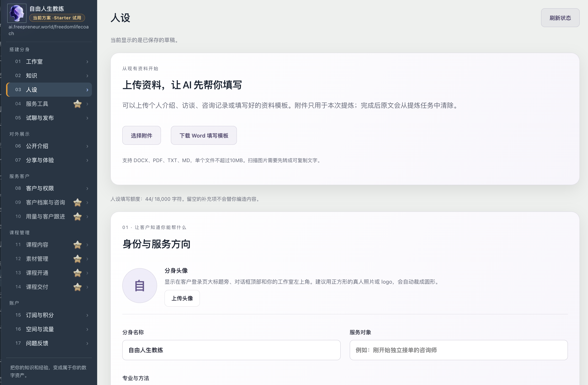Open 07 分享与体验 in sidebar
The width and height of the screenshot is (588, 385).
click(x=49, y=160)
